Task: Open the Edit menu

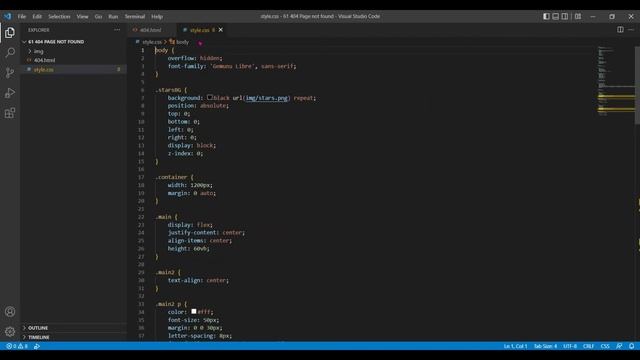Action: [x=37, y=16]
